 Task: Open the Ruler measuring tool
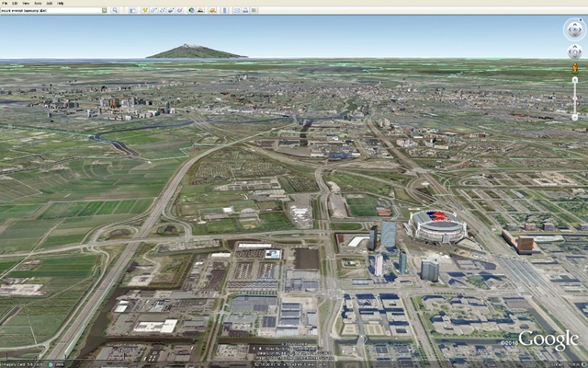tap(224, 10)
